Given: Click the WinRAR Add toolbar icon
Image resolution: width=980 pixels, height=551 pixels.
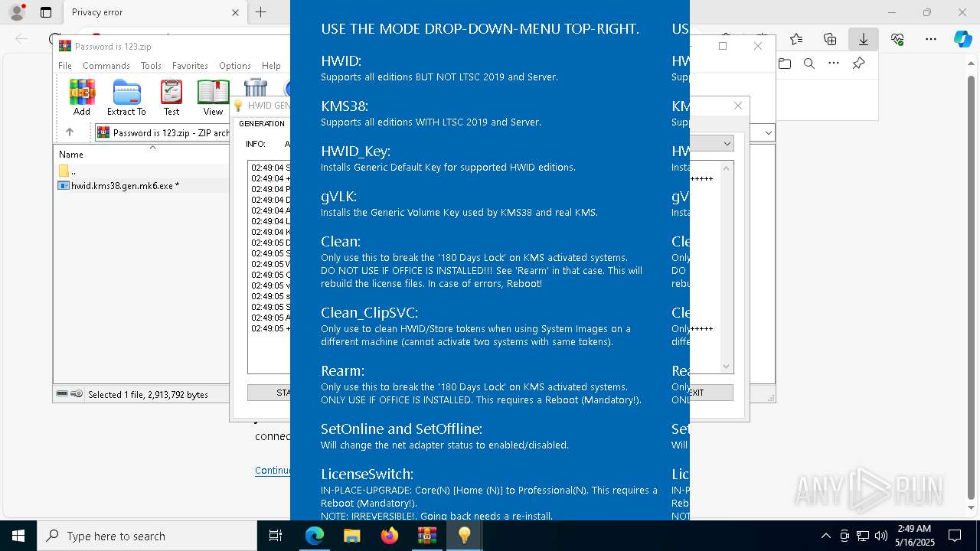Looking at the screenshot, I should coord(82,97).
